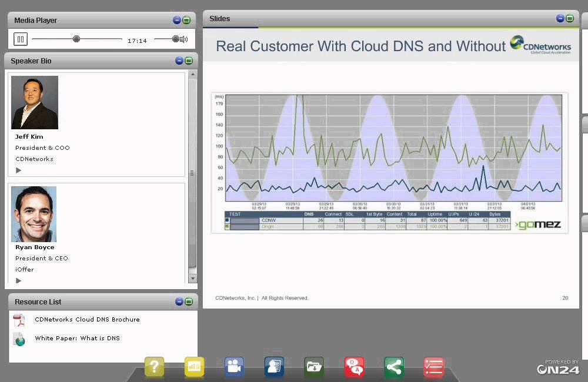Minimize the Resource List panel
Screen dimensions: 588x382
tap(179, 301)
